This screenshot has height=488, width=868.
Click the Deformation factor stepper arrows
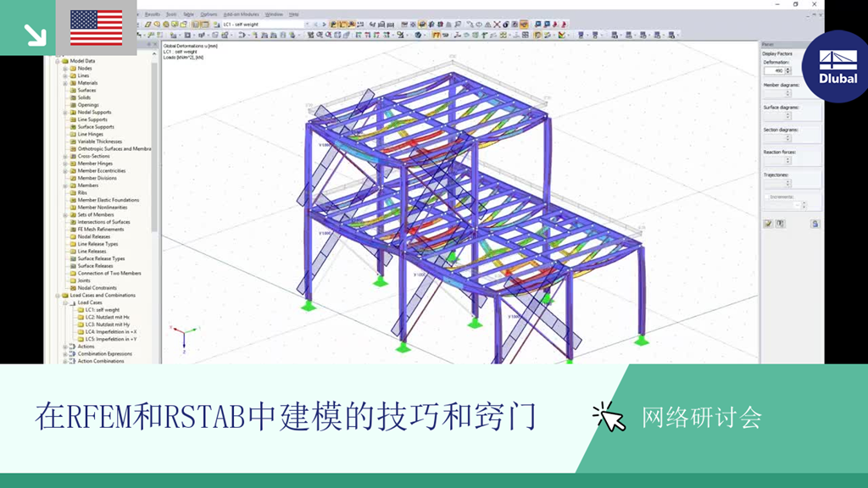[788, 71]
